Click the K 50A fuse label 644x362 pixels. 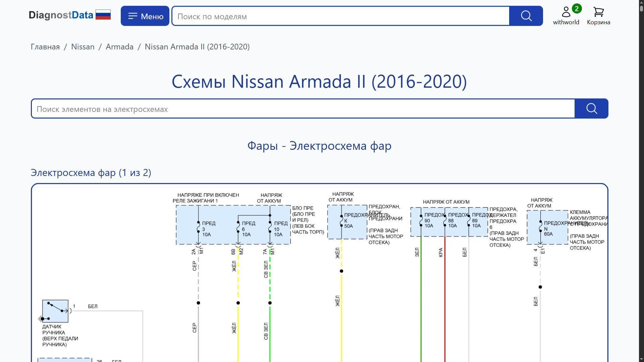pyautogui.click(x=348, y=223)
